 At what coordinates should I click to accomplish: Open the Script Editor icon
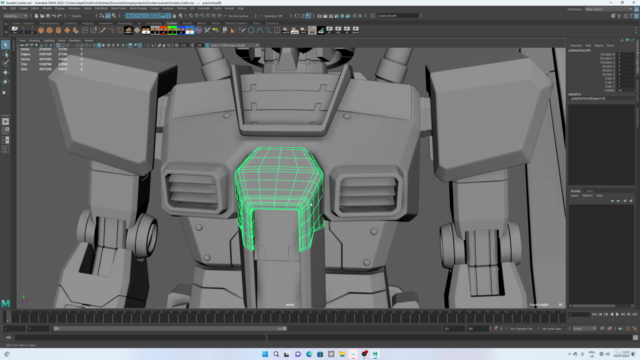point(635,338)
